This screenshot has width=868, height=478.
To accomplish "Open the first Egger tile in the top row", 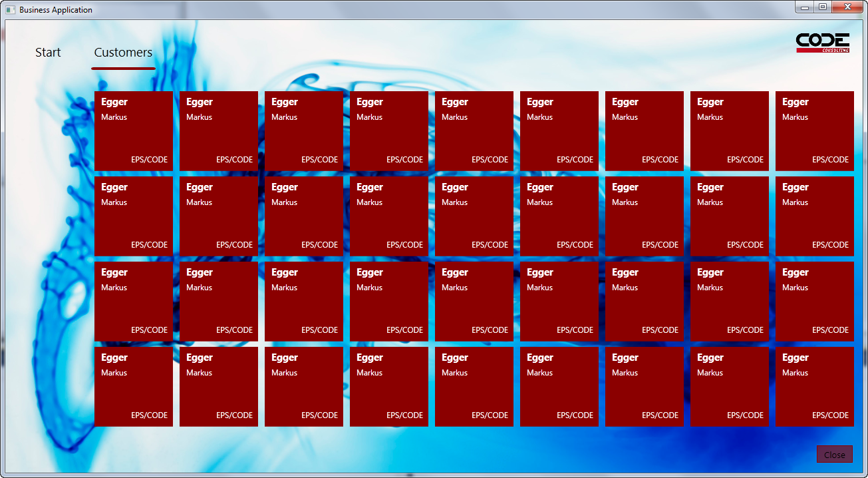I will coord(134,131).
